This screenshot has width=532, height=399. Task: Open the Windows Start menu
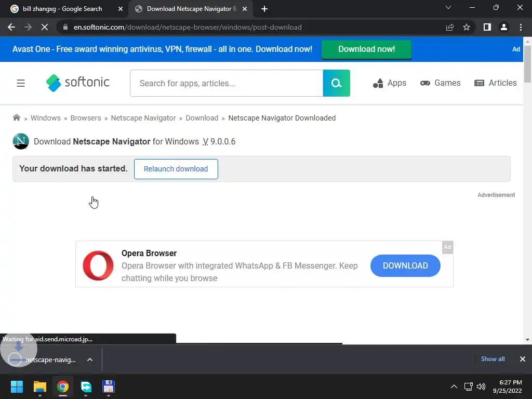(17, 387)
